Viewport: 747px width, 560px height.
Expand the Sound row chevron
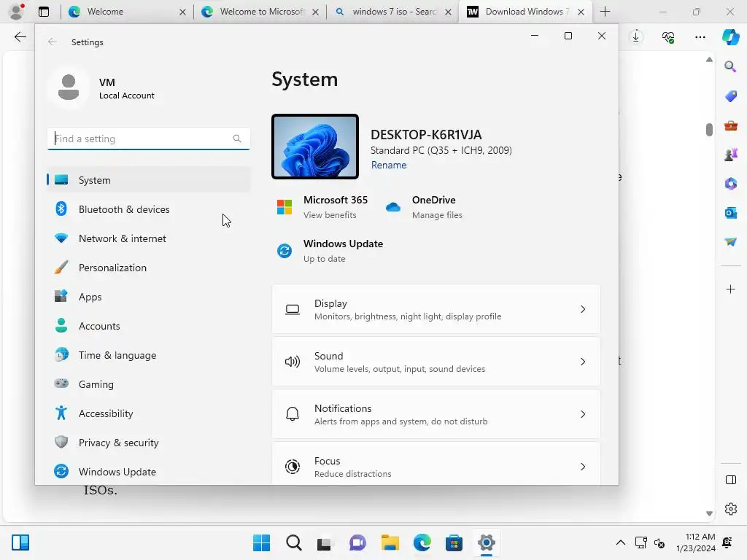583,362
